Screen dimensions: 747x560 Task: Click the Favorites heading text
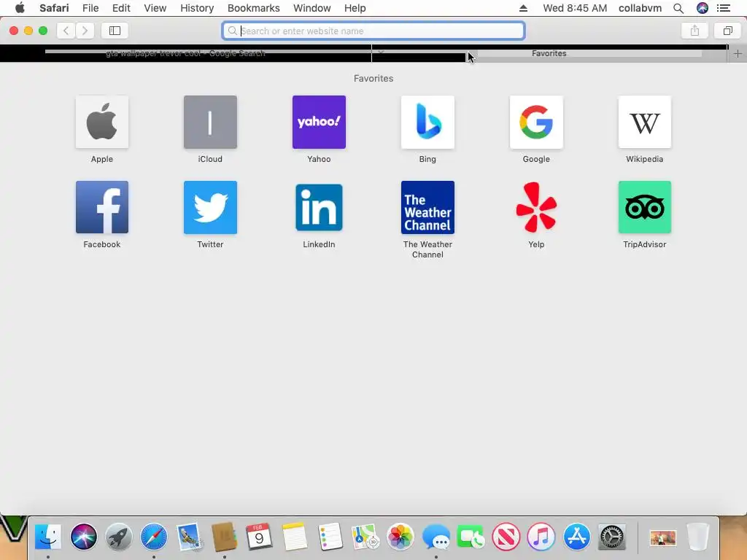[x=373, y=78]
